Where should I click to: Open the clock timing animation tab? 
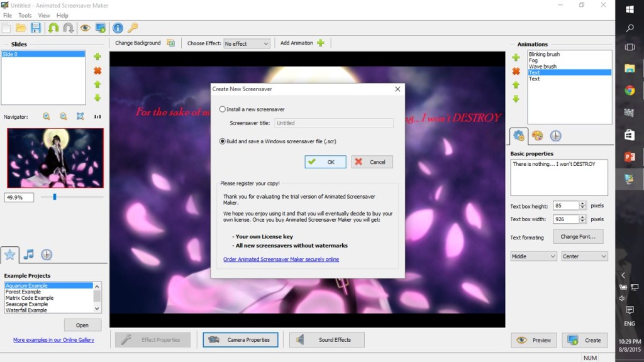(x=556, y=136)
